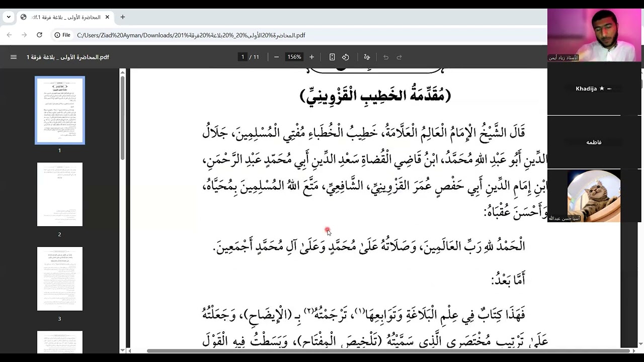The image size is (644, 362).
Task: Select the cat avatar participant tile
Action: [x=594, y=196]
